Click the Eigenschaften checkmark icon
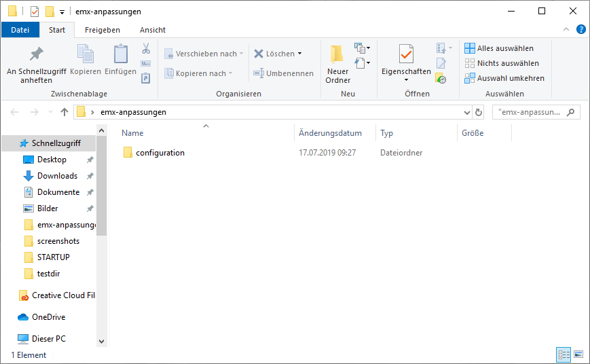Image resolution: width=590 pixels, height=364 pixels. click(x=406, y=54)
